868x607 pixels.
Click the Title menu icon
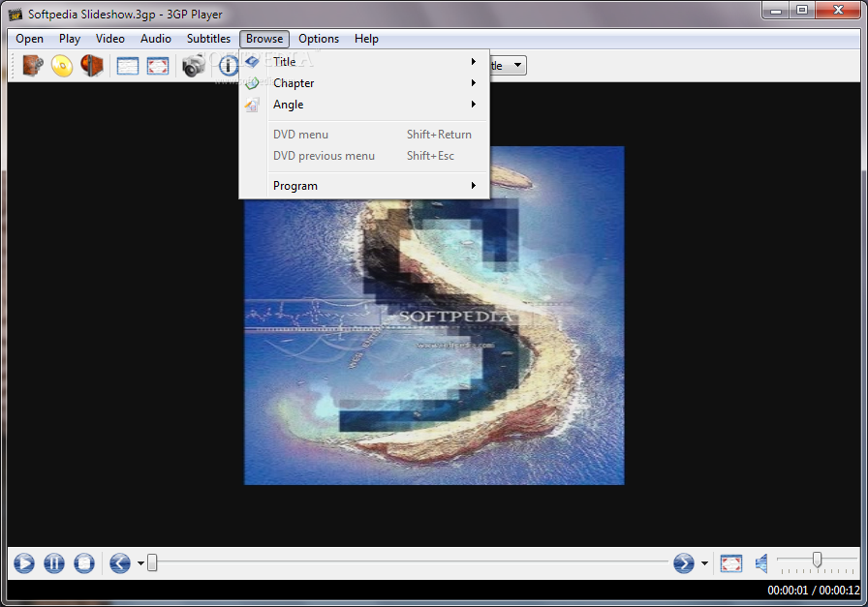[x=253, y=61]
